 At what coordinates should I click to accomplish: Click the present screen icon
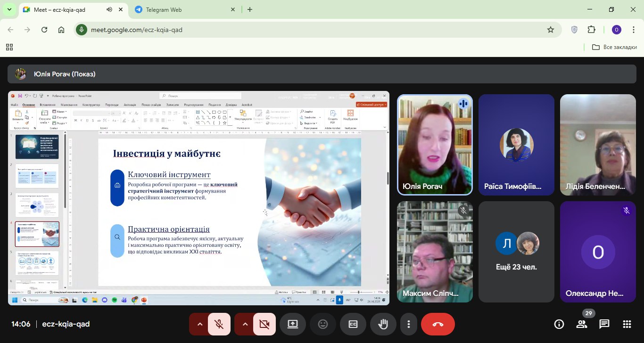293,324
